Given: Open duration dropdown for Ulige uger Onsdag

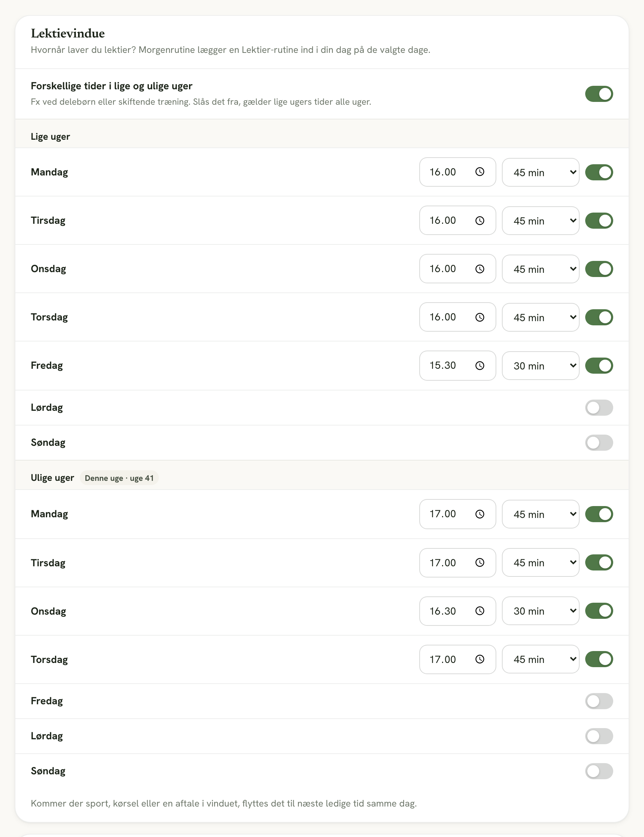Looking at the screenshot, I should 540,611.
